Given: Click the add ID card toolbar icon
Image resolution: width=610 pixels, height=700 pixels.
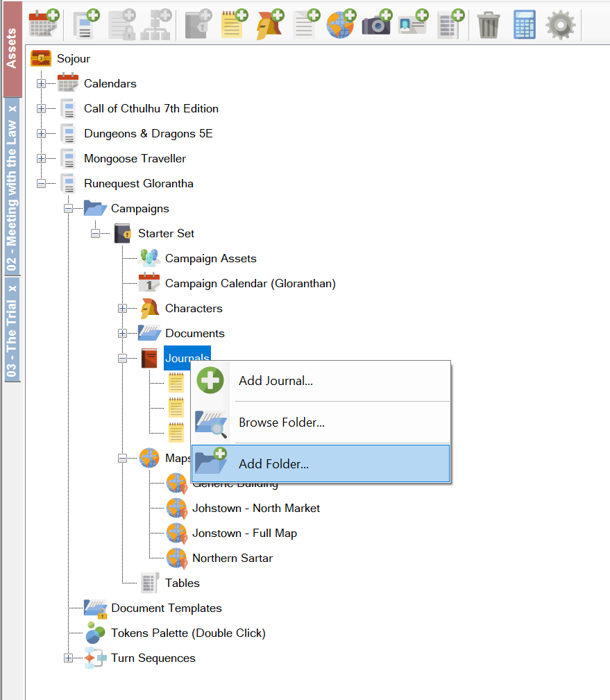Looking at the screenshot, I should pyautogui.click(x=412, y=24).
